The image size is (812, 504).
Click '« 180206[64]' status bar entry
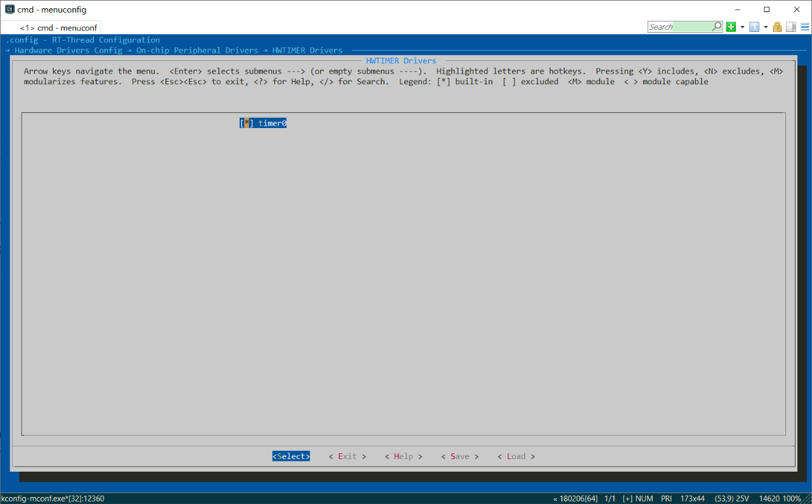pos(575,498)
